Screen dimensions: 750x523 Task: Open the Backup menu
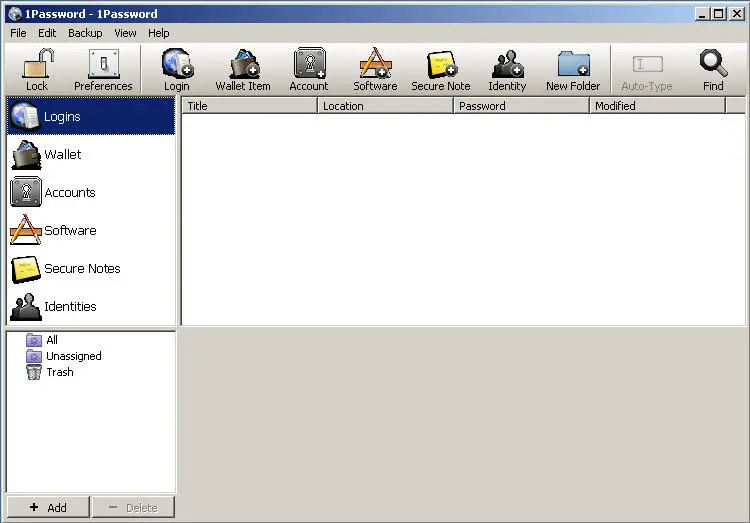click(x=85, y=33)
